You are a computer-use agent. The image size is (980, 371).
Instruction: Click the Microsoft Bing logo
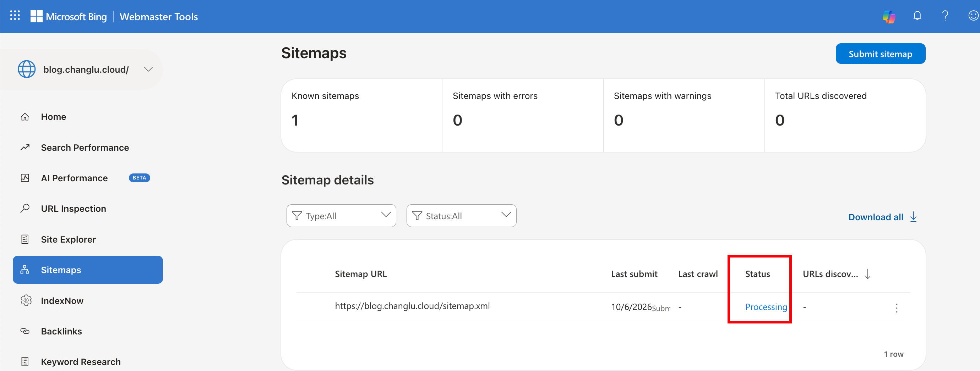click(69, 16)
